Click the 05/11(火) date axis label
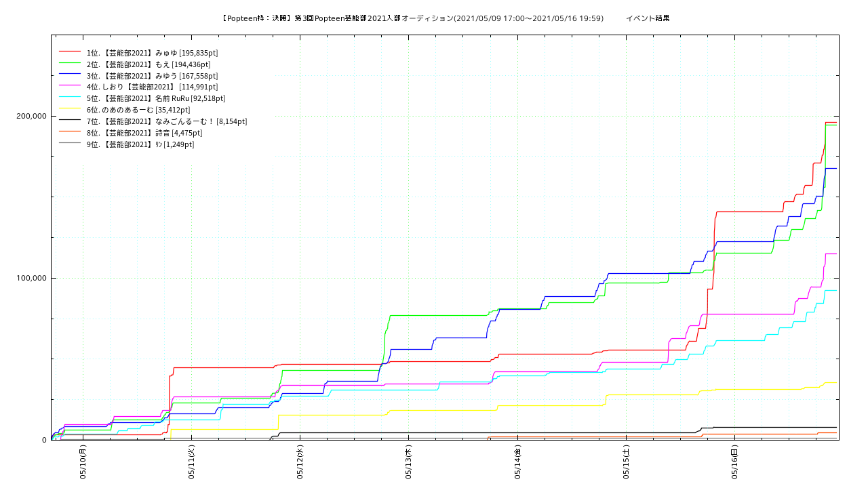Screen dimensions: 868x488 [191, 462]
